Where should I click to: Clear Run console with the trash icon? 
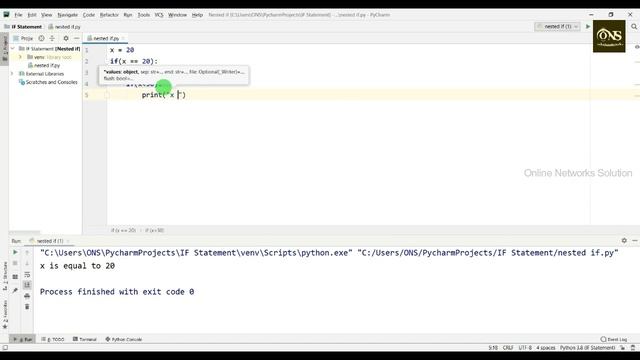click(27, 307)
